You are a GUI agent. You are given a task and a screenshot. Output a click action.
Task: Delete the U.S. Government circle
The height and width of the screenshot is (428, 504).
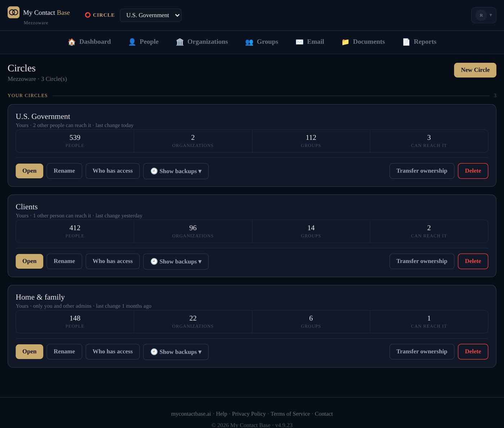473,171
